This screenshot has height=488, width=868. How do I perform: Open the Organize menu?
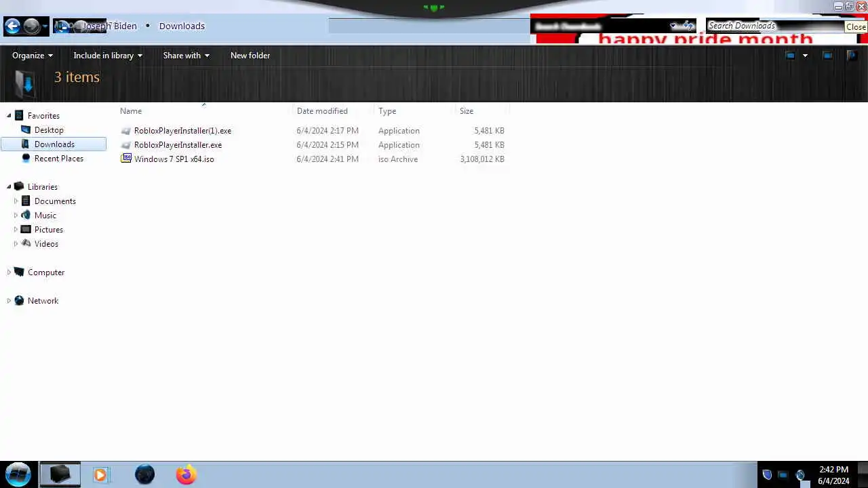(x=32, y=56)
